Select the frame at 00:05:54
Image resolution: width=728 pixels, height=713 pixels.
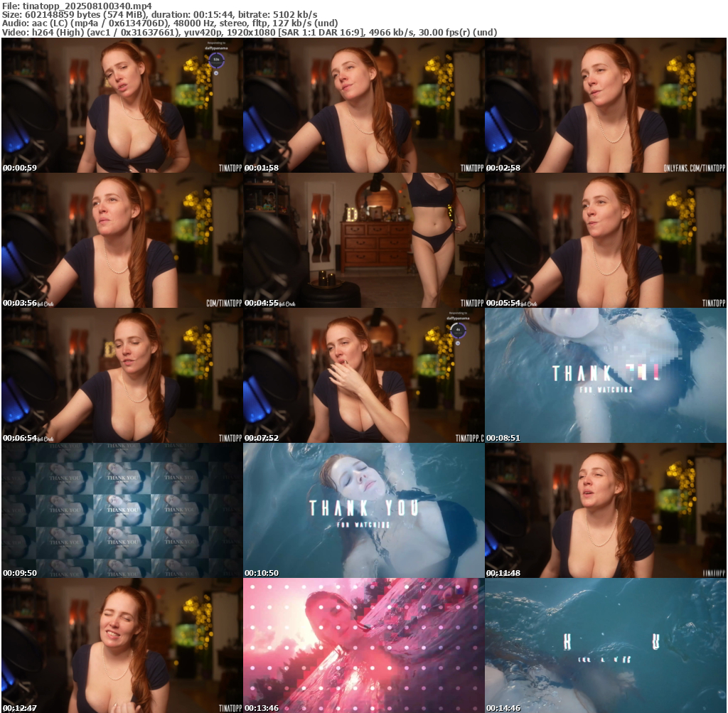click(606, 240)
